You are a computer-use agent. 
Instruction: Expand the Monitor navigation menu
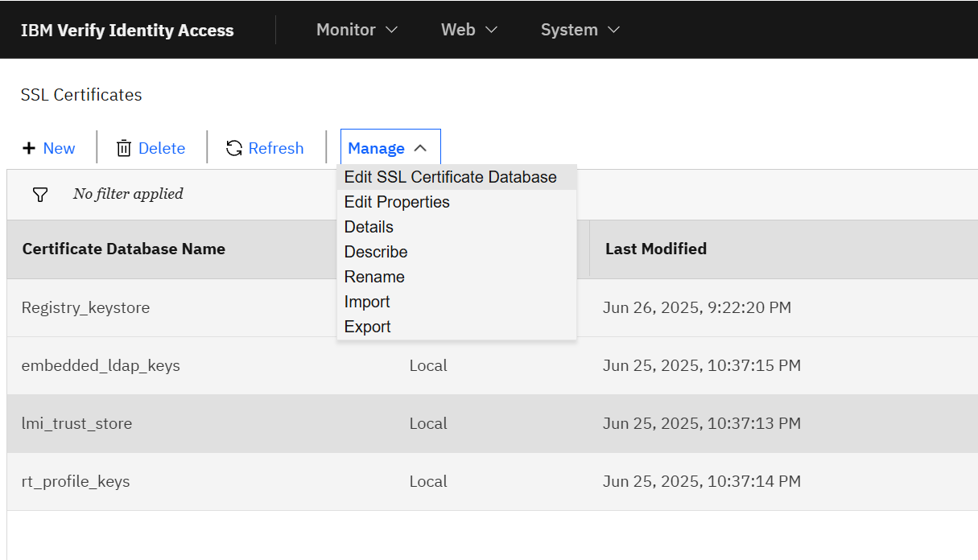pos(357,30)
